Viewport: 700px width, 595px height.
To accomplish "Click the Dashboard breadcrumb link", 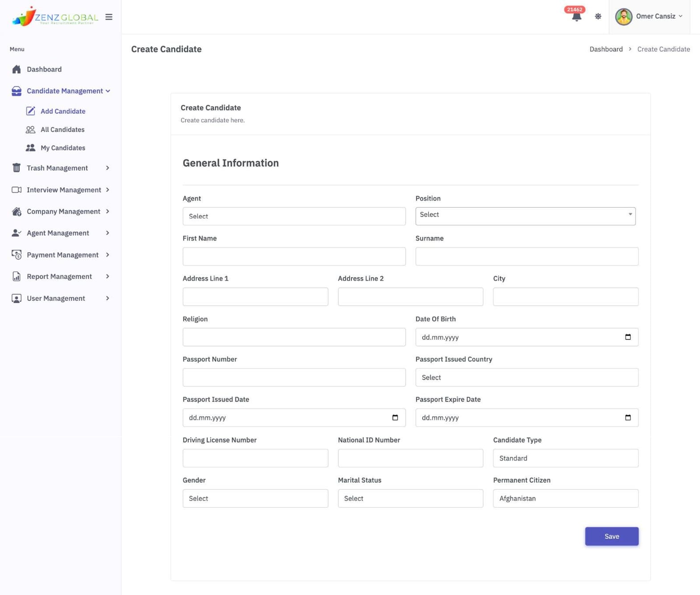I will pos(606,49).
